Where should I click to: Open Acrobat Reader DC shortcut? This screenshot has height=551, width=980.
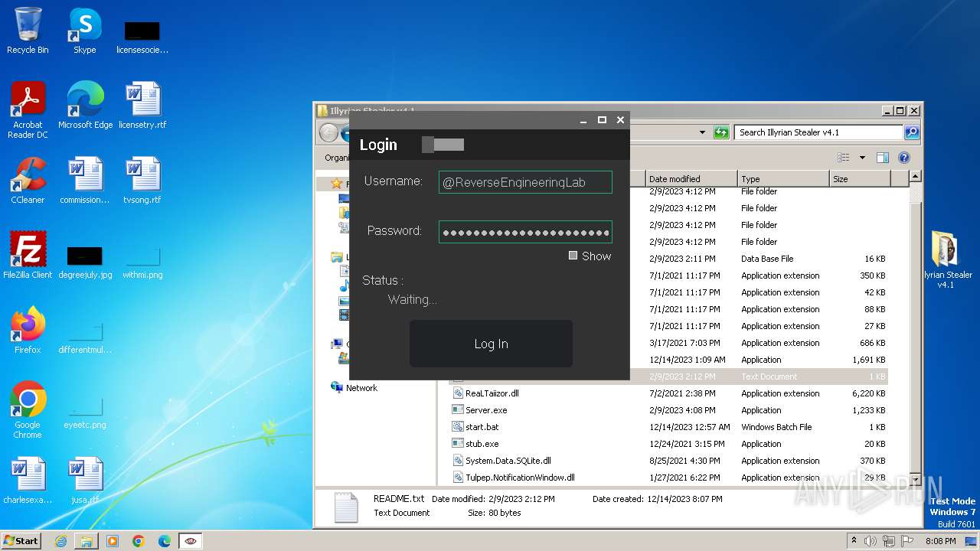[28, 110]
